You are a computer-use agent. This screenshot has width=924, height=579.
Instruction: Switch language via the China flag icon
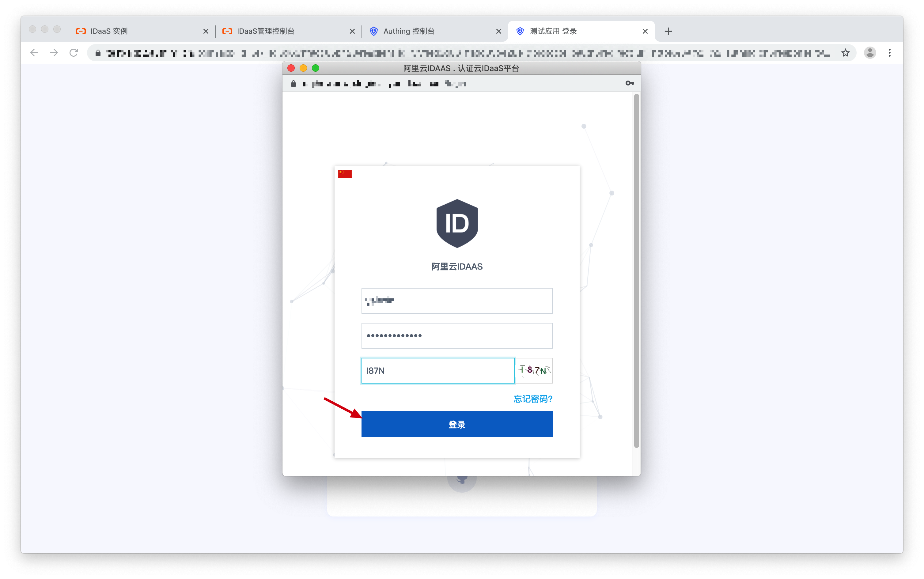point(345,174)
